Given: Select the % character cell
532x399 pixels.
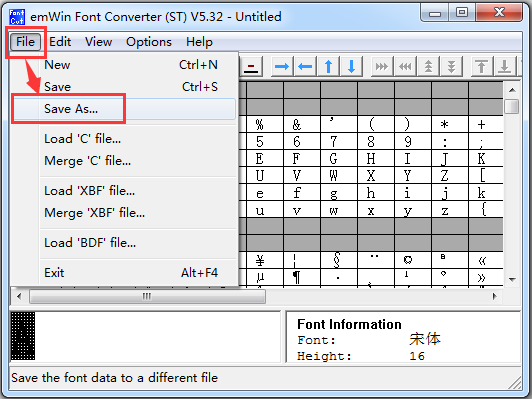Looking at the screenshot, I should pos(265,124).
